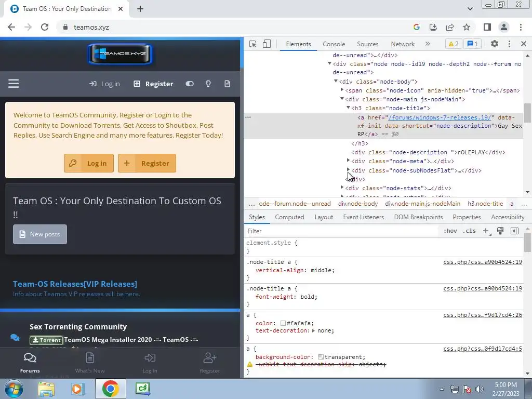Click the install app icon in address bar
Viewport: 532px width, 399px height.
(433, 27)
